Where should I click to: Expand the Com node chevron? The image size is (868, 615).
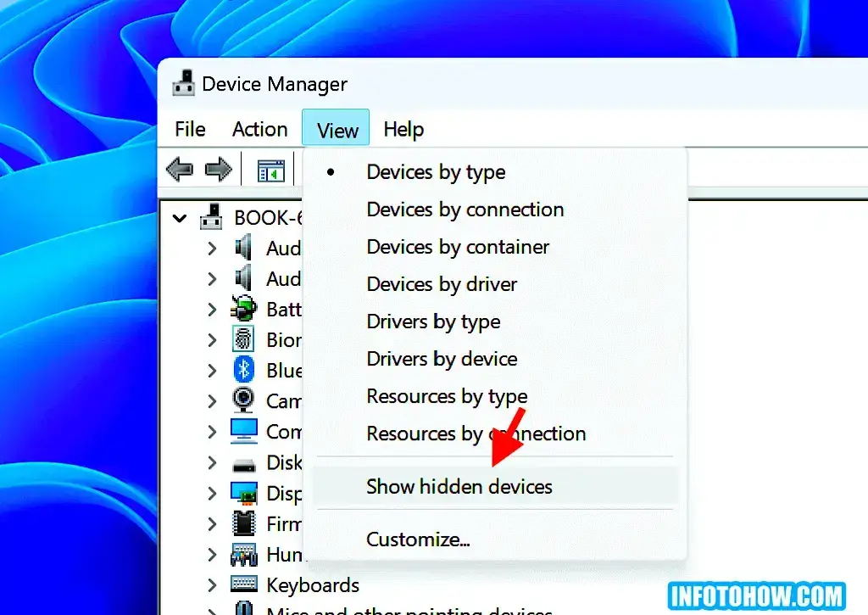tap(212, 432)
